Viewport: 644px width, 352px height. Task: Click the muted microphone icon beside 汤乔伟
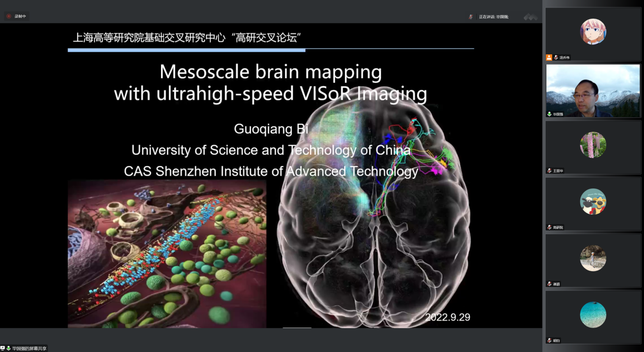(x=556, y=58)
